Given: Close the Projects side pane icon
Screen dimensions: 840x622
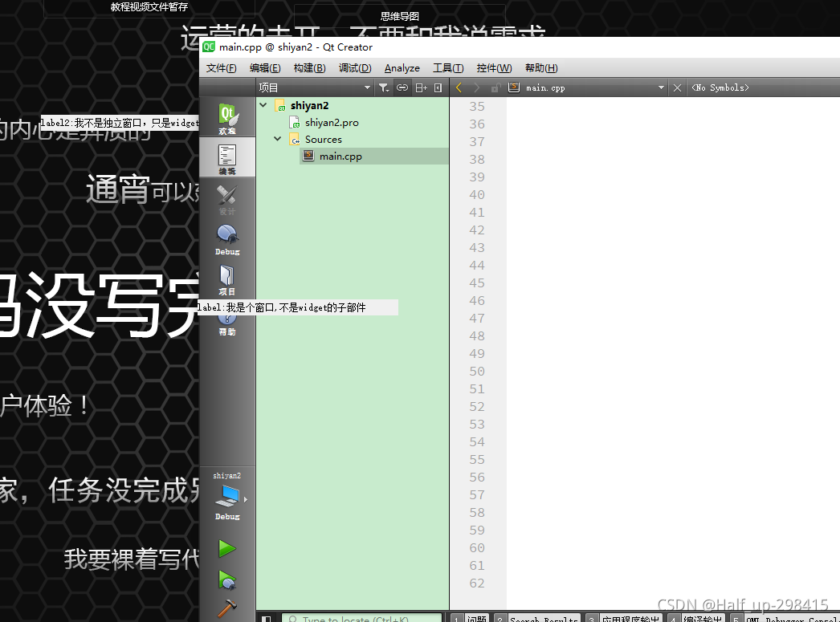Looking at the screenshot, I should (438, 87).
